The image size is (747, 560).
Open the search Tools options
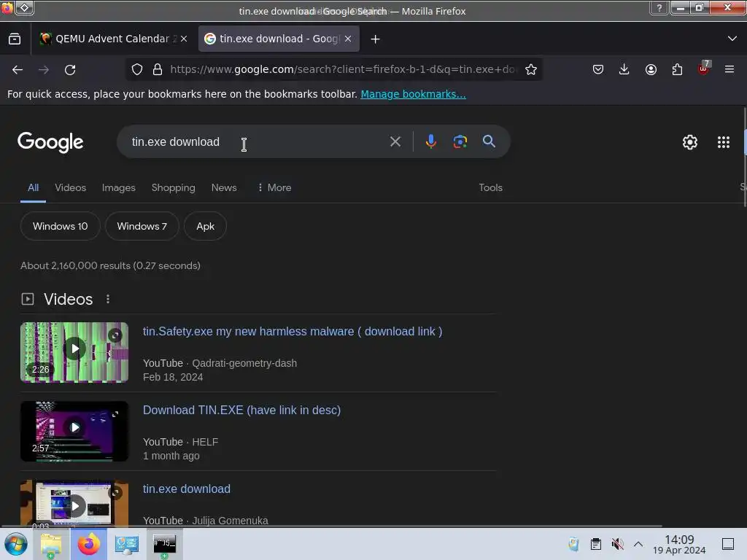coord(491,187)
